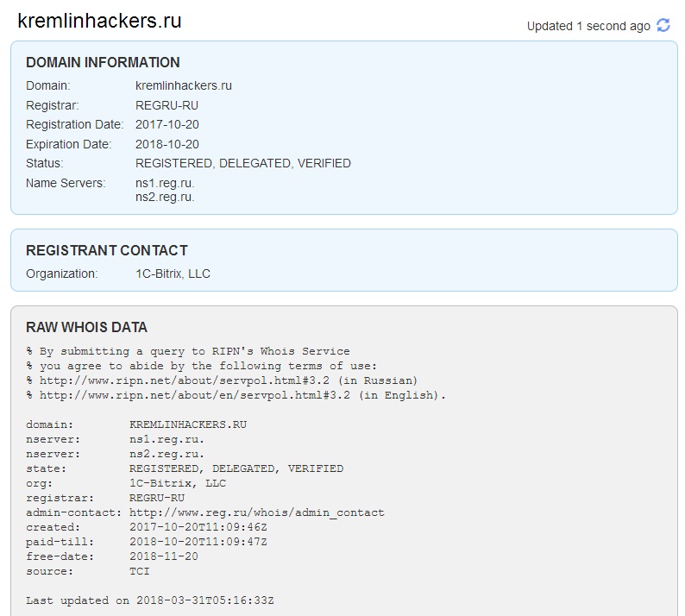Select the DOMAIN INFORMATION heading
Image resolution: width=685 pixels, height=616 pixels.
pyautogui.click(x=103, y=62)
